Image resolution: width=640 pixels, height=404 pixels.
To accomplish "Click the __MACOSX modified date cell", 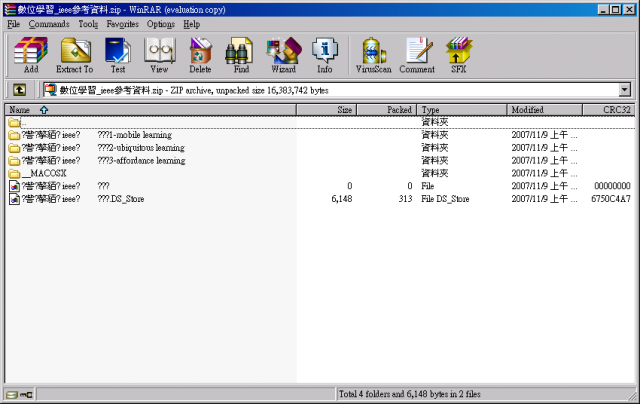I will click(x=544, y=173).
